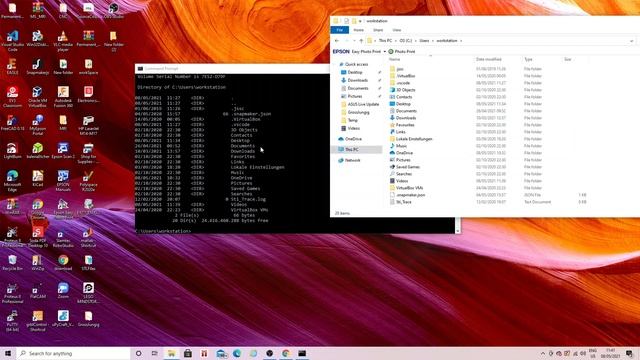Open the File tab in Explorer
Image resolution: width=640 pixels, height=360 pixels.
click(340, 30)
